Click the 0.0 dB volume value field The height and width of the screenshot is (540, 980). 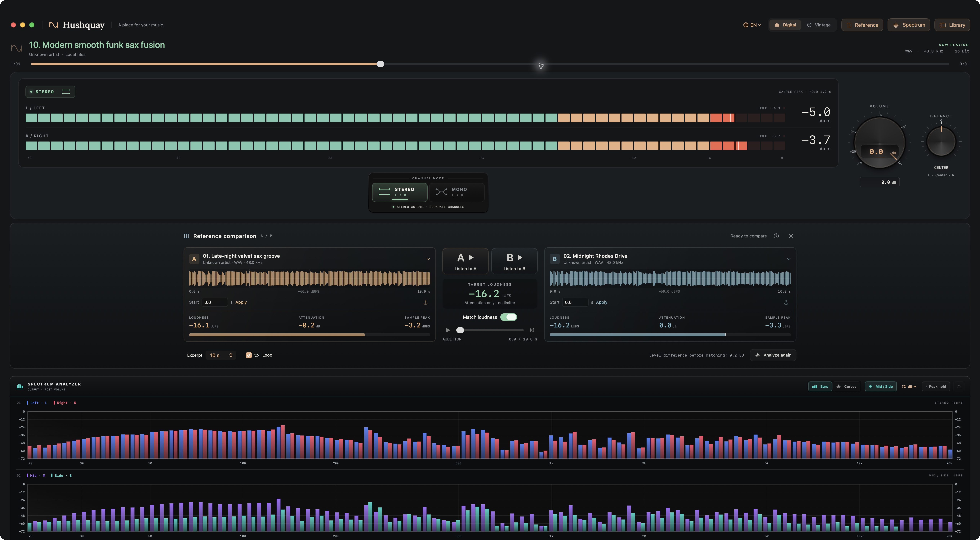click(879, 182)
